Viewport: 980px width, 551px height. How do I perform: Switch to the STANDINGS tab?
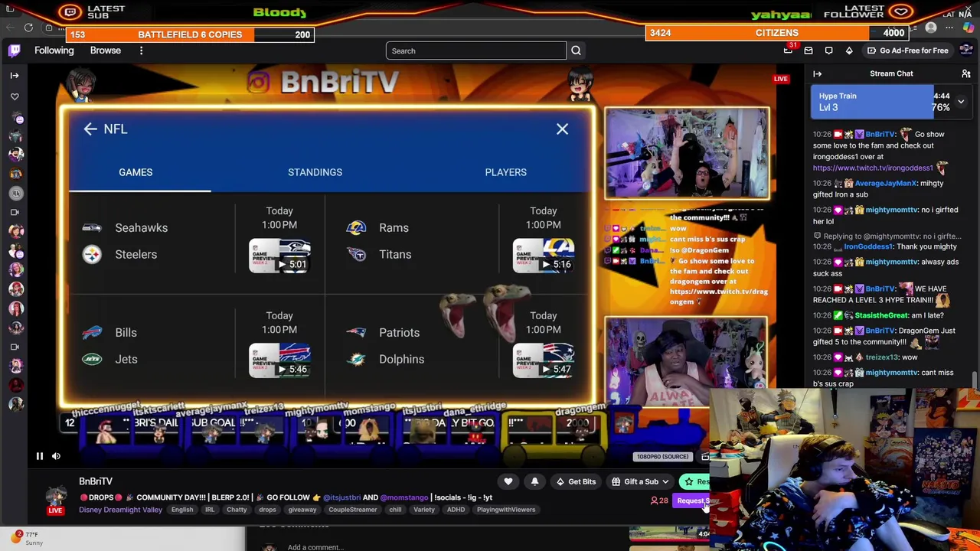click(x=315, y=172)
